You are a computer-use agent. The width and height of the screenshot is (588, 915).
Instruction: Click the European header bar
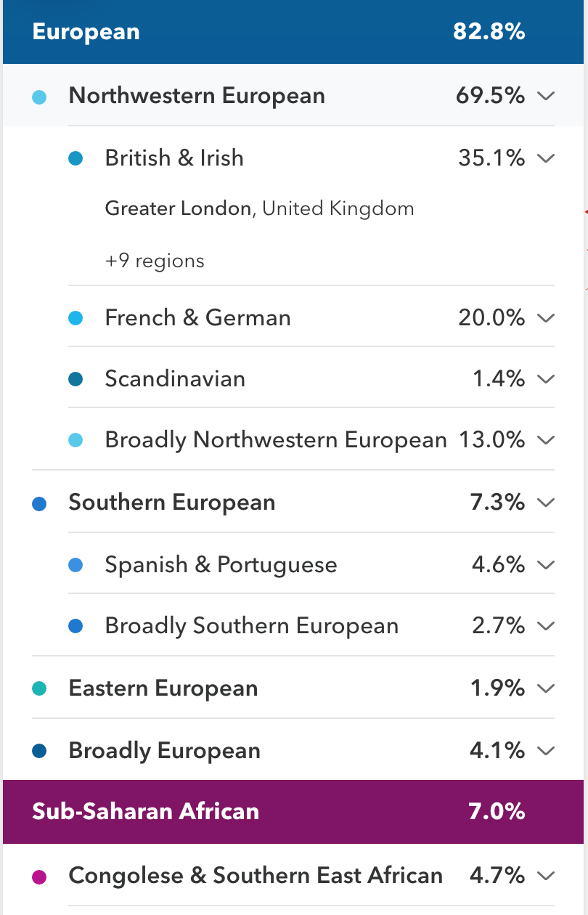point(293,32)
